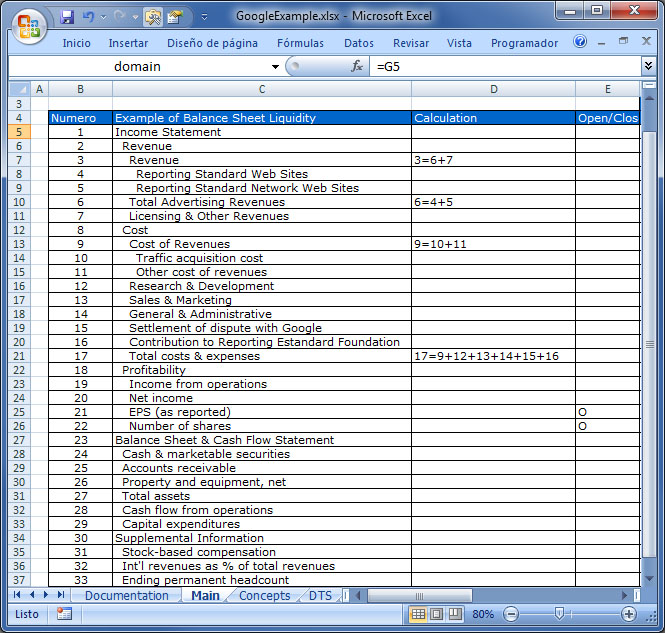Click the Name Box showing domain

click(x=137, y=67)
